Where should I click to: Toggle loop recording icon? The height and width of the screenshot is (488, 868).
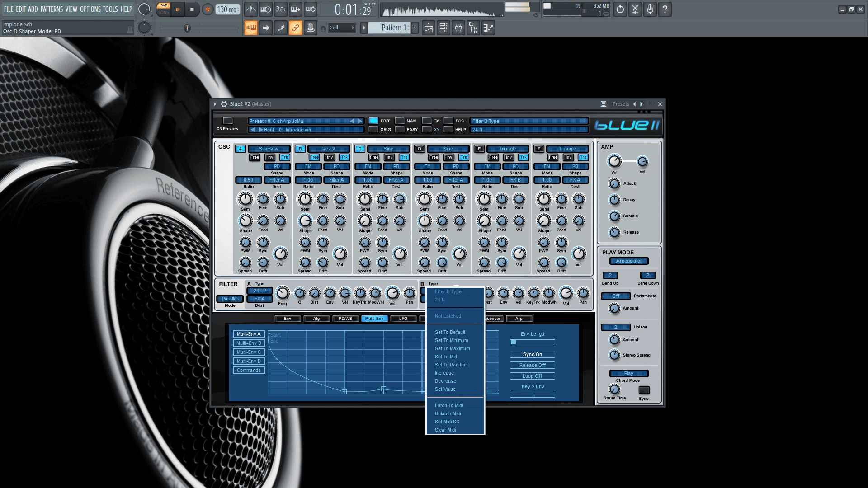(311, 9)
